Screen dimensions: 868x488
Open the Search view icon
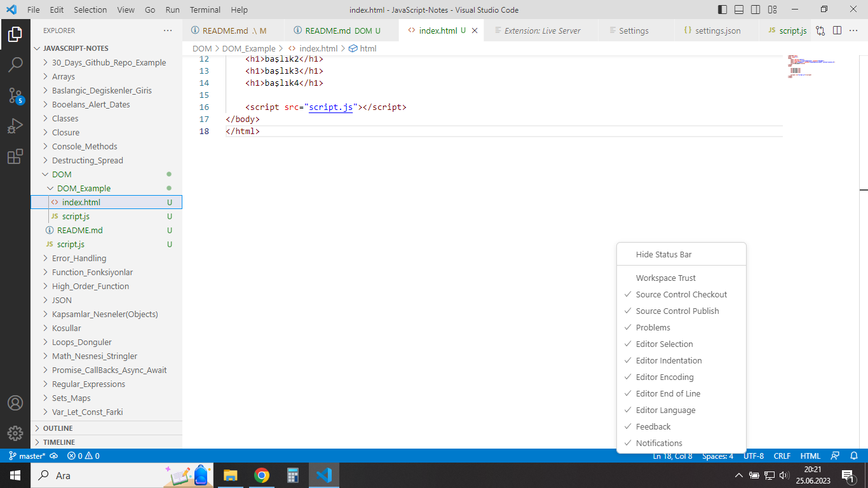(15, 64)
